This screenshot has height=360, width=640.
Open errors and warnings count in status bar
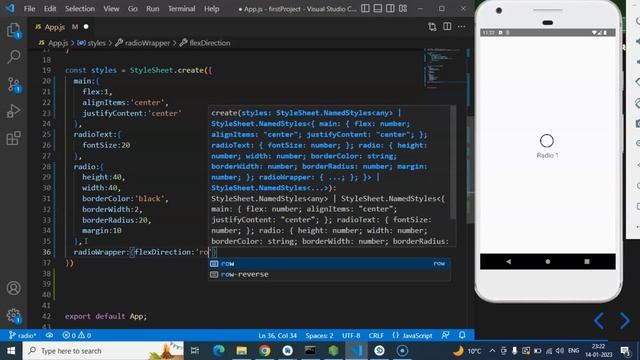(x=76, y=336)
